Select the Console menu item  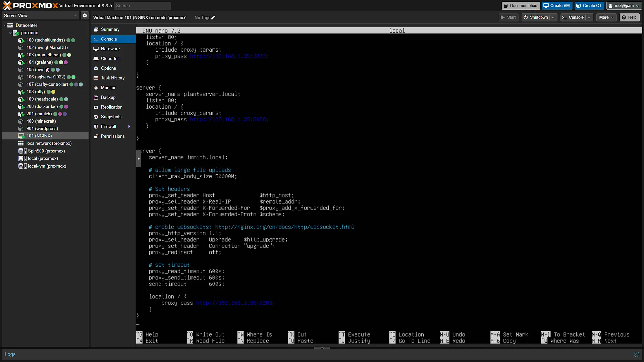tap(113, 39)
